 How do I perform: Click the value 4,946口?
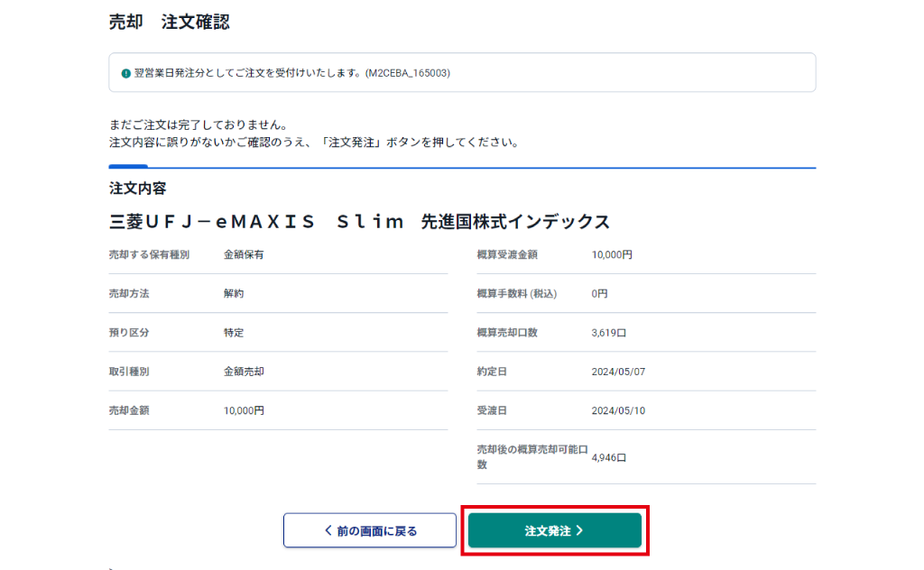[609, 457]
